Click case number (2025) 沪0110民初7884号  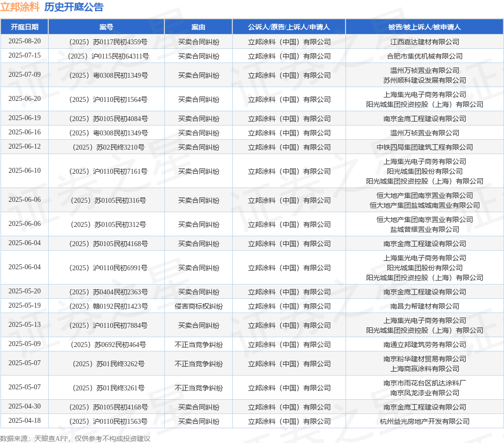[x=108, y=325]
